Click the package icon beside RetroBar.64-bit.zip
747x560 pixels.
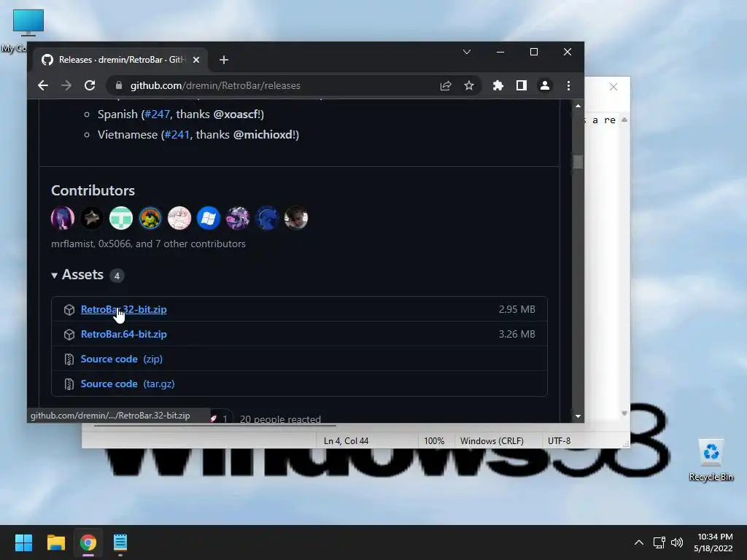tap(69, 335)
